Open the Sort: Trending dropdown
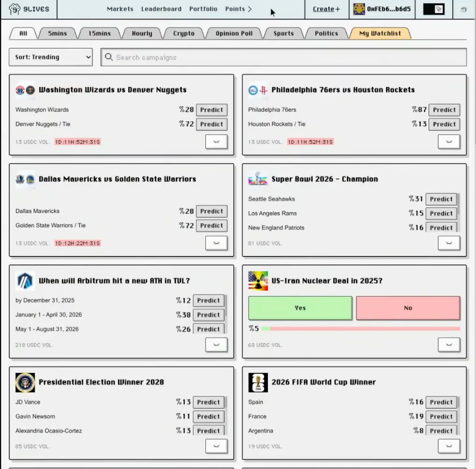 (51, 57)
